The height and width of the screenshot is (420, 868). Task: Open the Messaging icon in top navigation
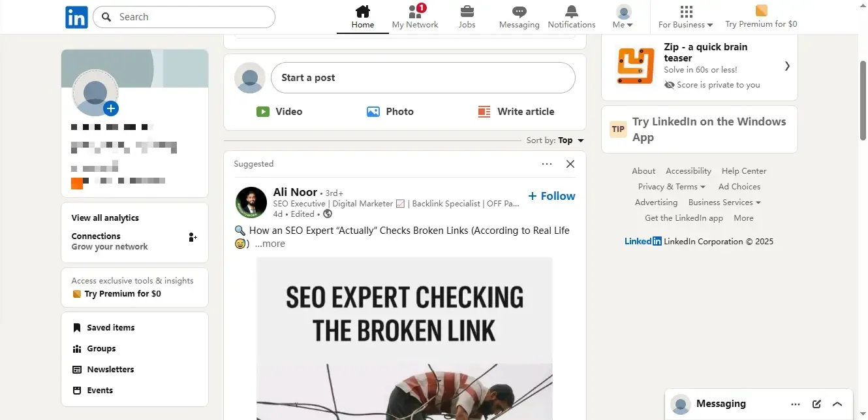pyautogui.click(x=519, y=12)
